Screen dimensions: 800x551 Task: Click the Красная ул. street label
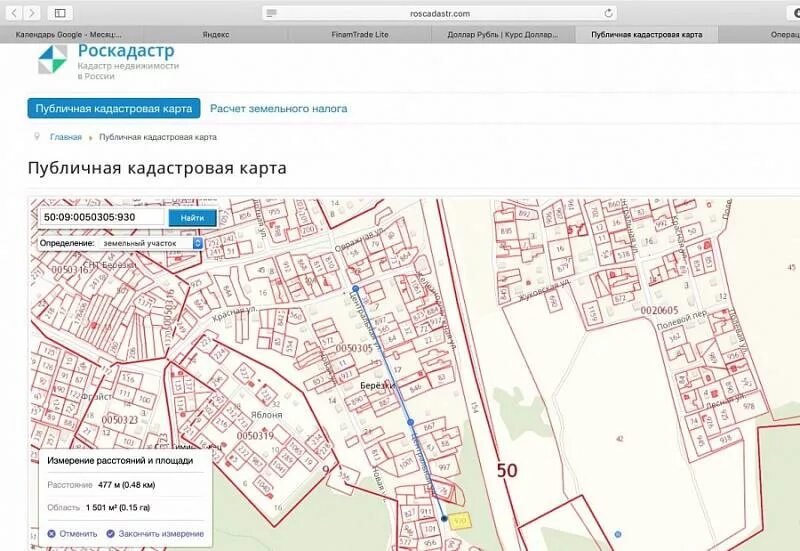[236, 313]
